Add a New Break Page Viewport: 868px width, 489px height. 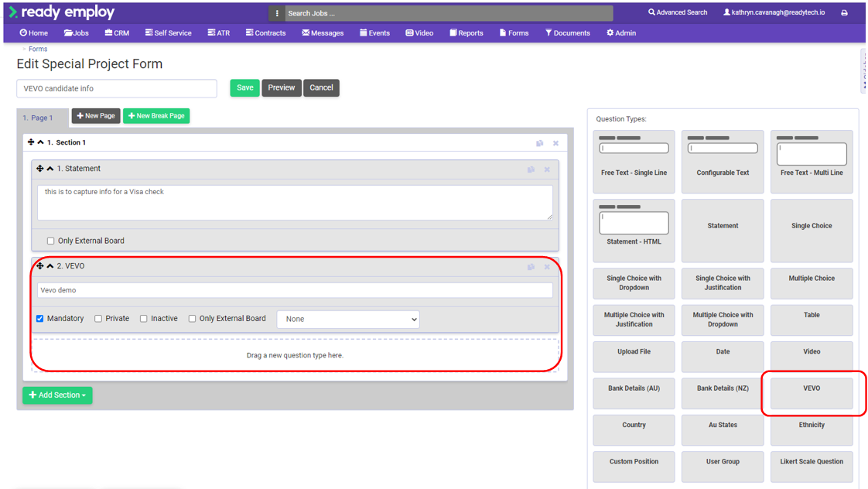(156, 116)
